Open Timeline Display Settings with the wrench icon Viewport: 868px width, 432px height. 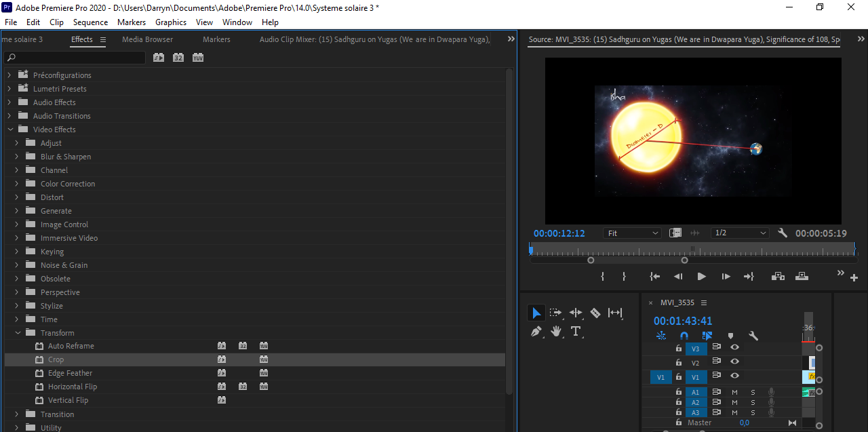pyautogui.click(x=753, y=335)
